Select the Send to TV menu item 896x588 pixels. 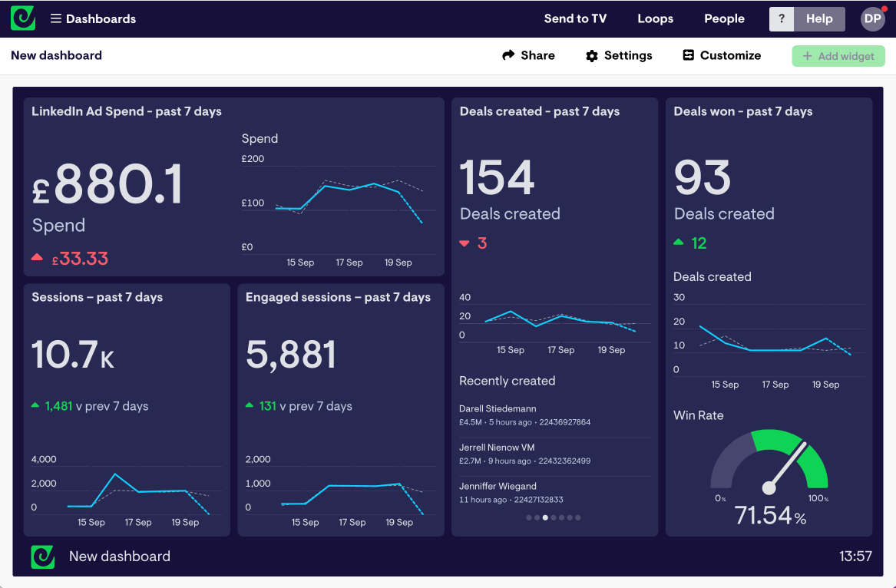[575, 18]
